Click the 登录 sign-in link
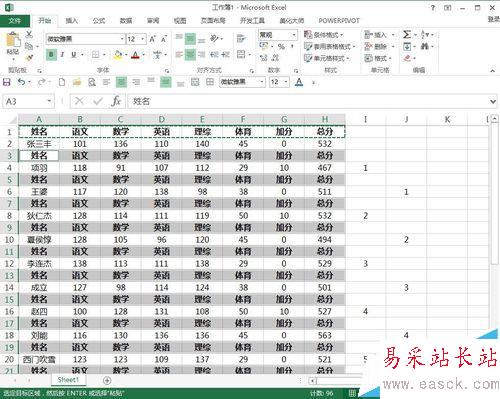This screenshot has width=500, height=399. (494, 20)
